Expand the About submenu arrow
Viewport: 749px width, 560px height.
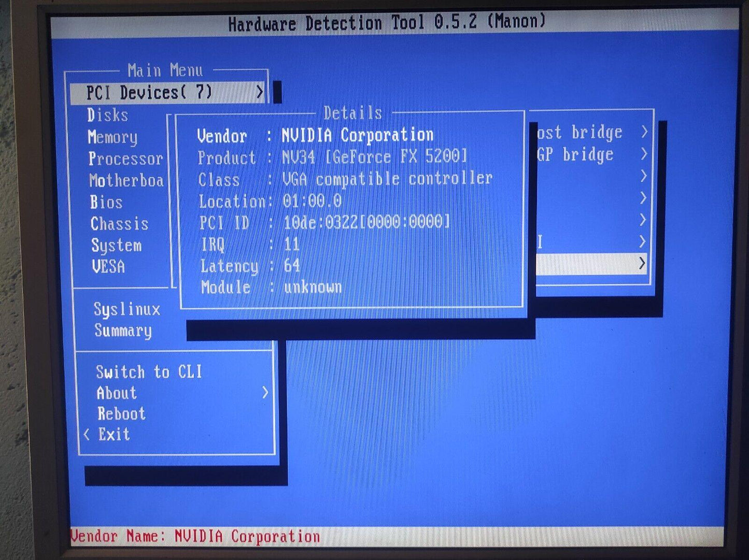[265, 393]
